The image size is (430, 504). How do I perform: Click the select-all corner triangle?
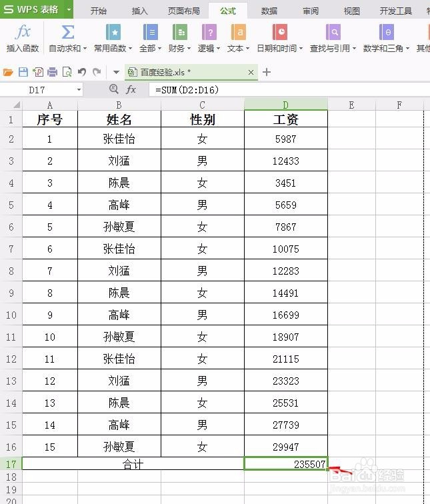(17, 105)
